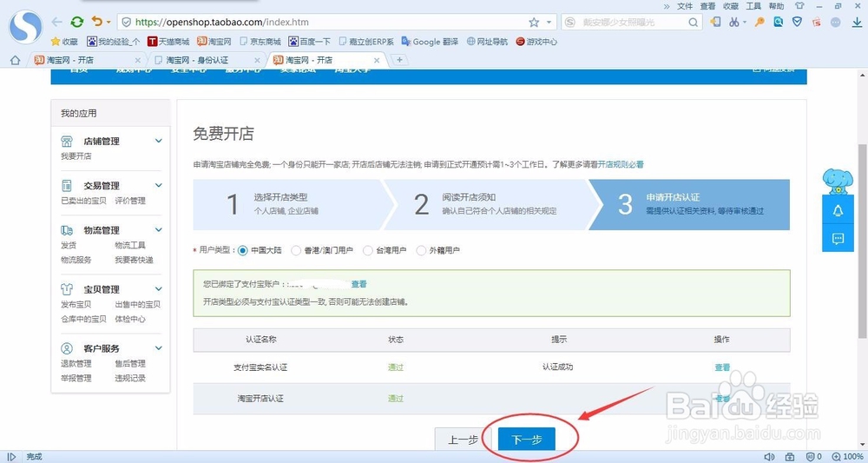This screenshot has height=463, width=868.
Task: Click the 下一步 next step button
Action: pos(526,440)
